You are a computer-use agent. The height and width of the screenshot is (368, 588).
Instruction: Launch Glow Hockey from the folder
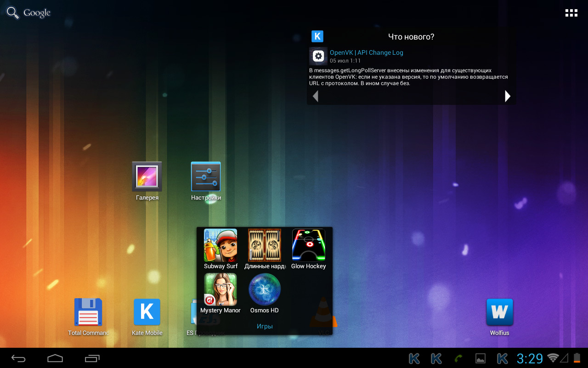coord(309,249)
